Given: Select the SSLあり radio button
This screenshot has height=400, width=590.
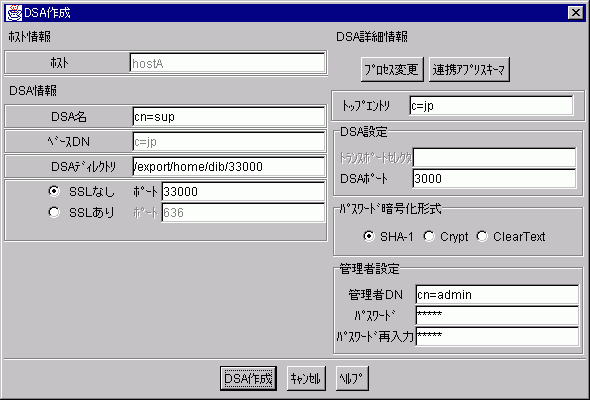Looking at the screenshot, I should pos(54,213).
